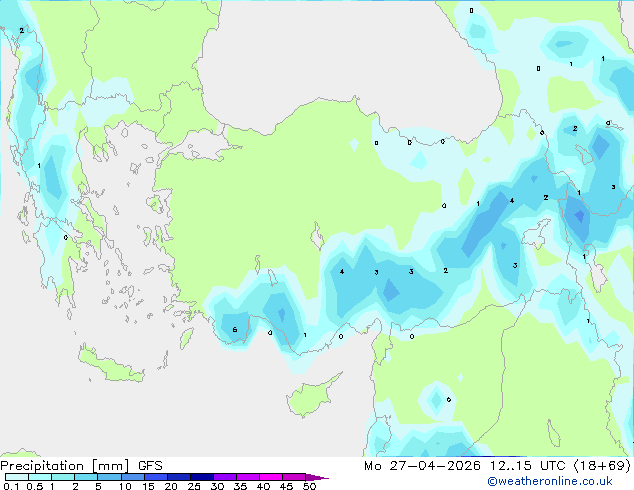The image size is (634, 490).
Task: Pick the 20–25 mm dark blue swatch
Action: coord(178,477)
